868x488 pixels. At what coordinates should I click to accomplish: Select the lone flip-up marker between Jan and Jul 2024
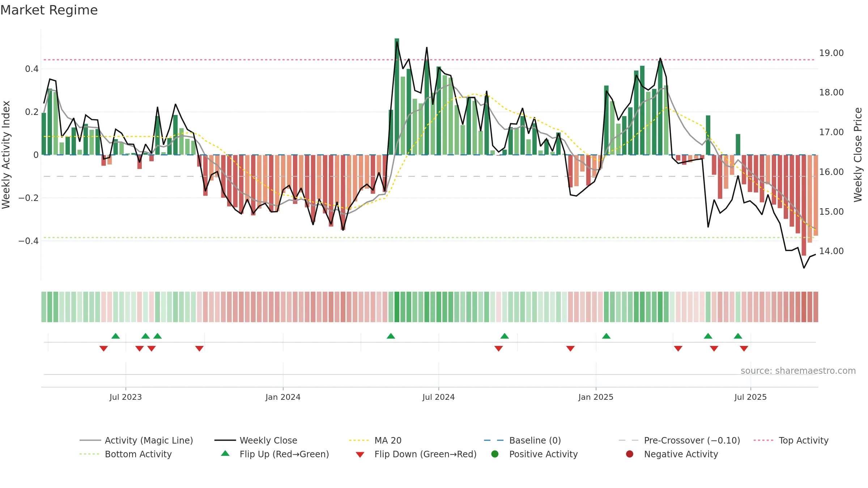point(391,336)
